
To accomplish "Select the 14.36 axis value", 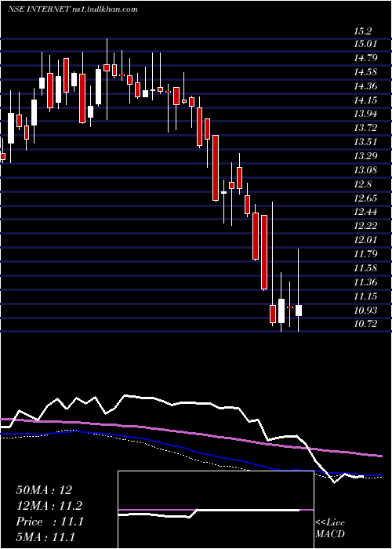I will coord(365,86).
